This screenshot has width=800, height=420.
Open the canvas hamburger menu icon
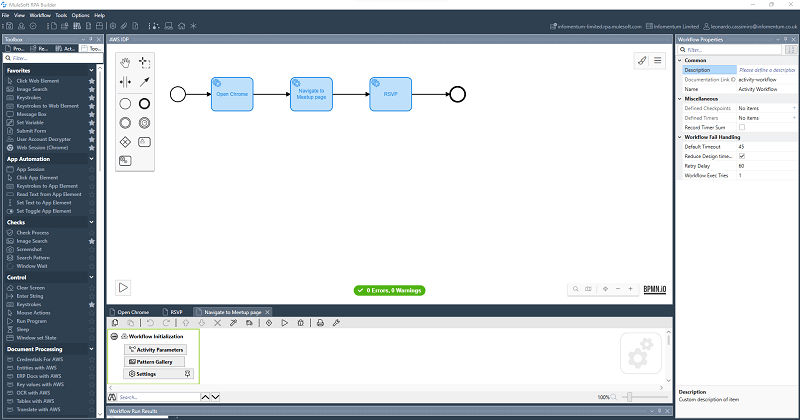657,61
